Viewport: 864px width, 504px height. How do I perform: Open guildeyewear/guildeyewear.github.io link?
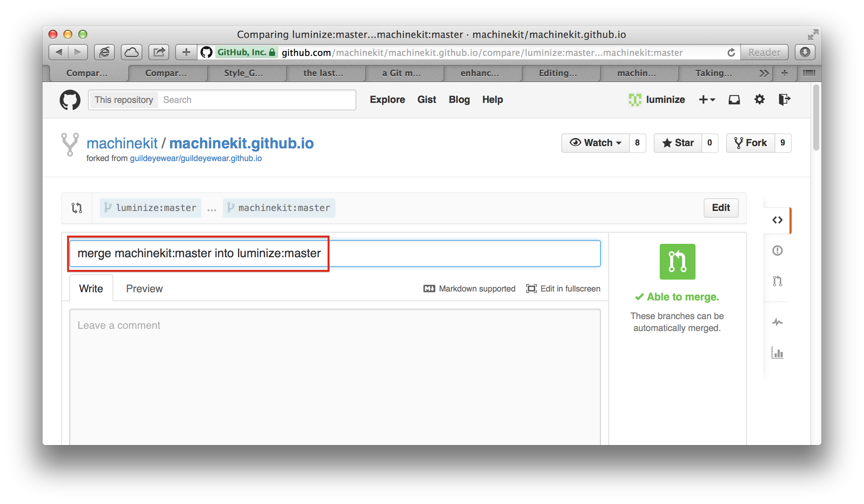(x=196, y=158)
